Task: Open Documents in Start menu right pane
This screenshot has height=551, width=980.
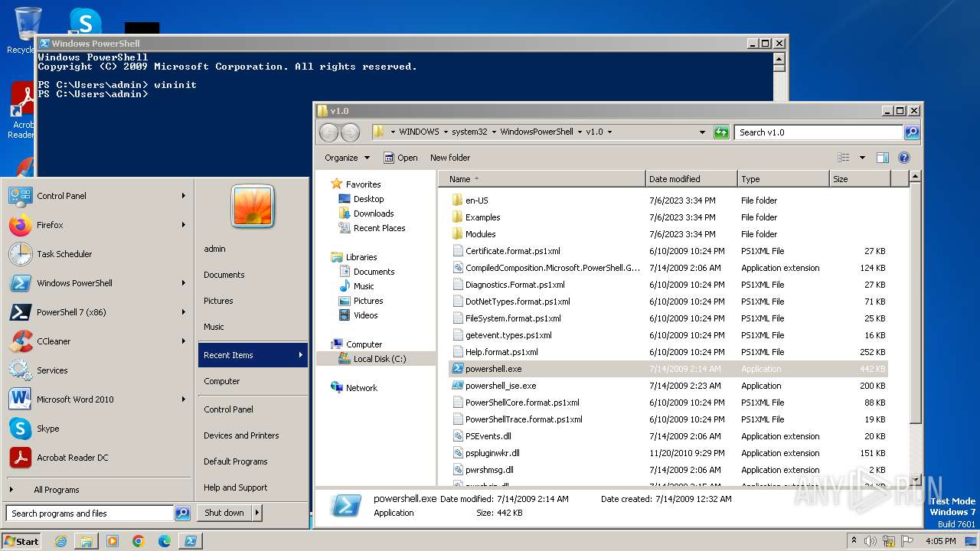Action: coord(224,275)
